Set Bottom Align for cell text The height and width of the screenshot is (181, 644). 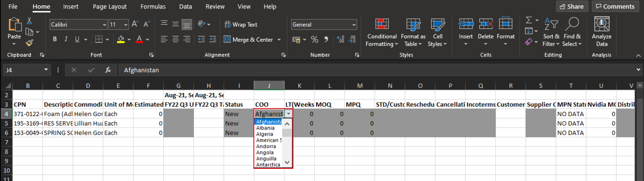(187, 24)
